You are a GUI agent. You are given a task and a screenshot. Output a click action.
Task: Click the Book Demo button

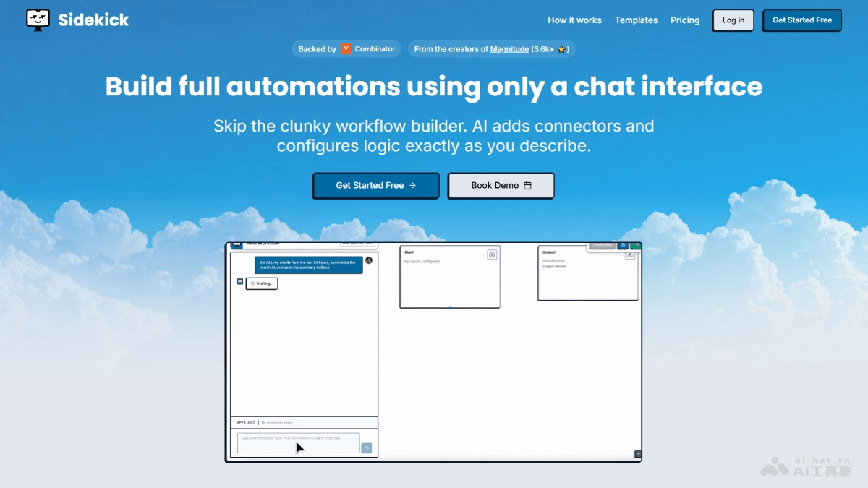501,185
